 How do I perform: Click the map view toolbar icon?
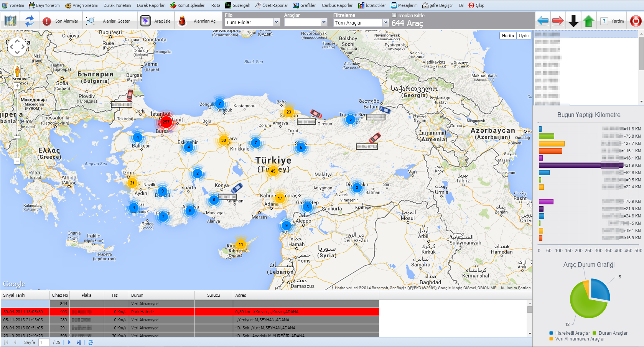(x=10, y=21)
